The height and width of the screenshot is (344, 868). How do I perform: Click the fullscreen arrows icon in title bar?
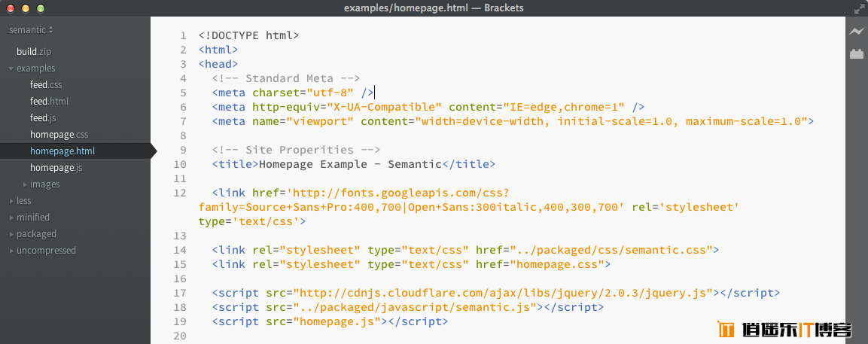pos(858,8)
